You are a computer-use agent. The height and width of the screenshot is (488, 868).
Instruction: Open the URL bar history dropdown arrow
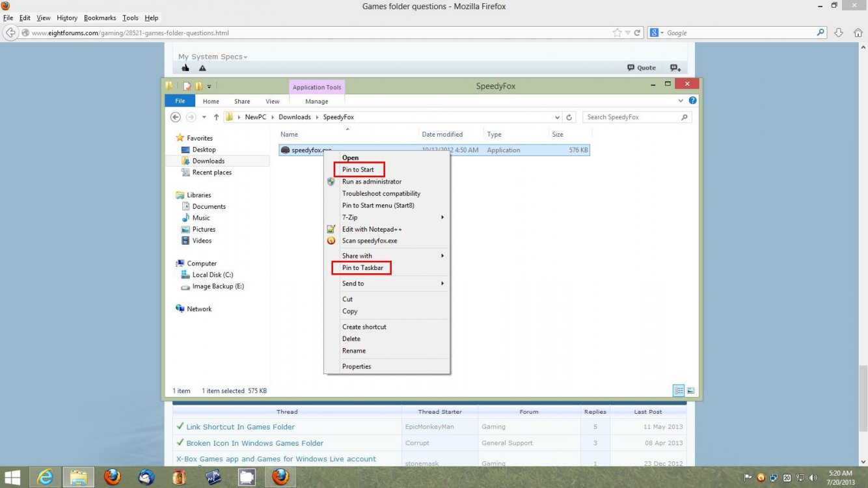pyautogui.click(x=628, y=33)
